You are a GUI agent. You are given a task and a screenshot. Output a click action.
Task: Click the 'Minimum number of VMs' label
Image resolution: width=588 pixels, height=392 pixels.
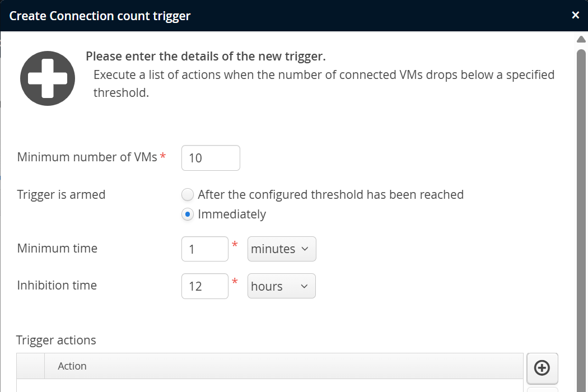[87, 157]
